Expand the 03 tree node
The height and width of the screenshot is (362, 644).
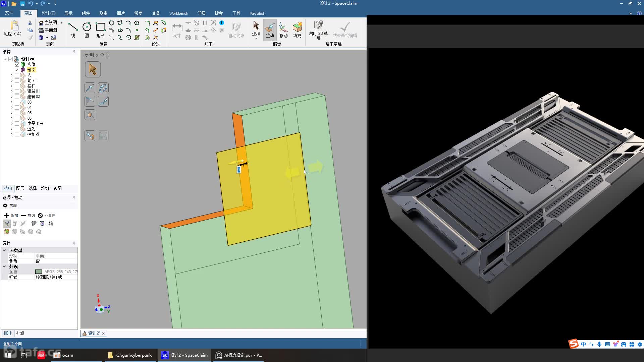11,102
